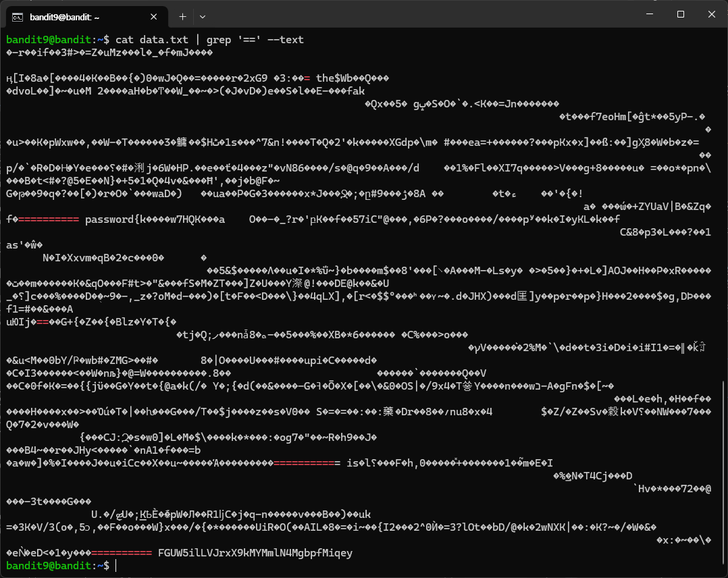Close the bandit9@bandit tab
The image size is (728, 578).
(154, 17)
